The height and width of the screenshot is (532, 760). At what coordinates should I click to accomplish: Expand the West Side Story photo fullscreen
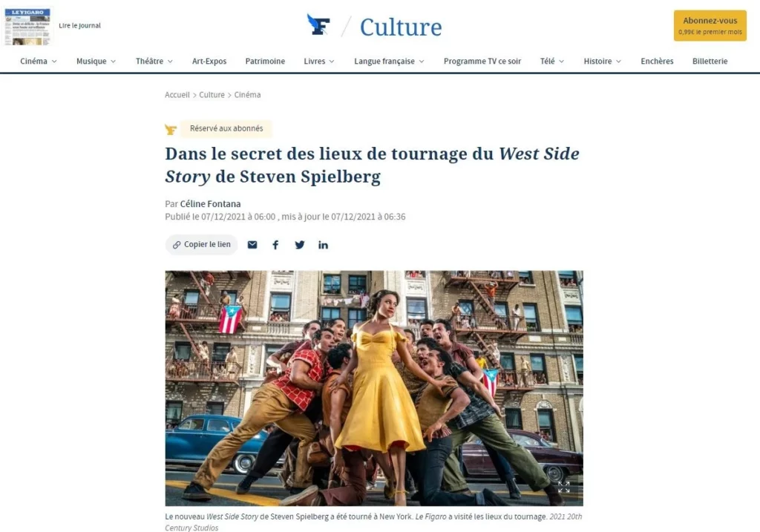coord(564,487)
